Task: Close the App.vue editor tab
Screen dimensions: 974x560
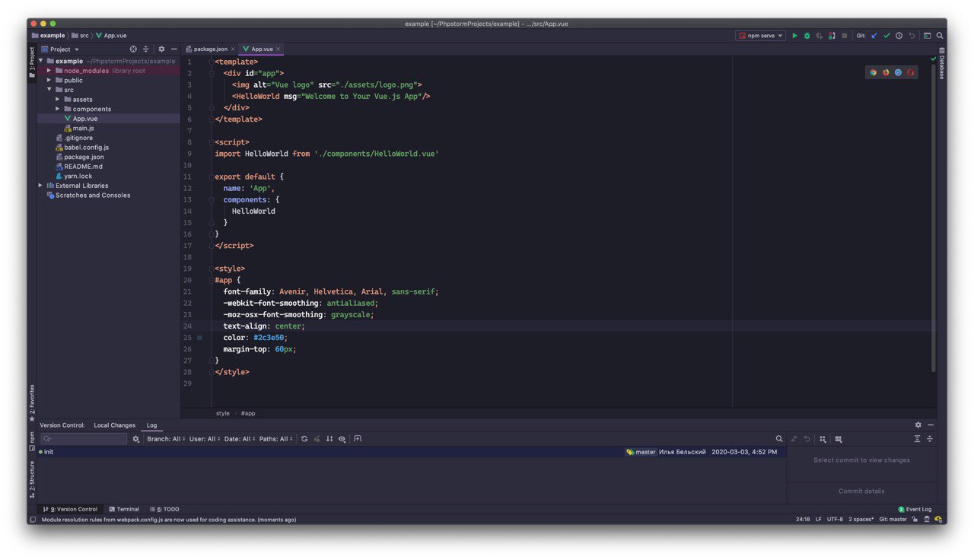Action: pos(279,49)
